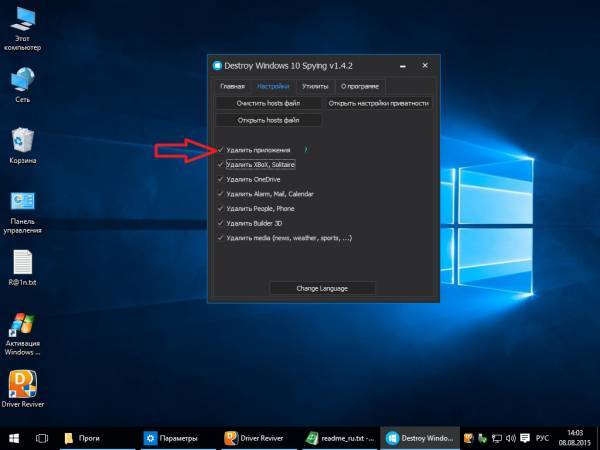Toggle Удалить OneDrive checkbox
Image resolution: width=600 pixels, height=450 pixels.
(x=219, y=179)
